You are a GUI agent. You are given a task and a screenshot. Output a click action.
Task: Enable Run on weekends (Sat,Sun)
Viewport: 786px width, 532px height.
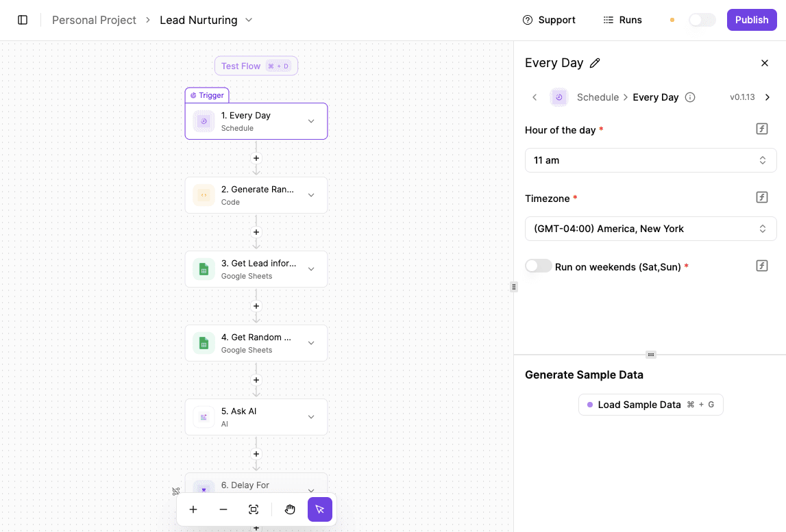click(539, 266)
